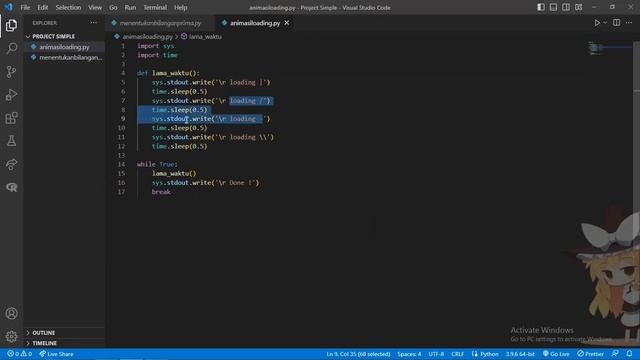Open editor More Actions ellipsis
This screenshot has width=640, height=360.
629,23
